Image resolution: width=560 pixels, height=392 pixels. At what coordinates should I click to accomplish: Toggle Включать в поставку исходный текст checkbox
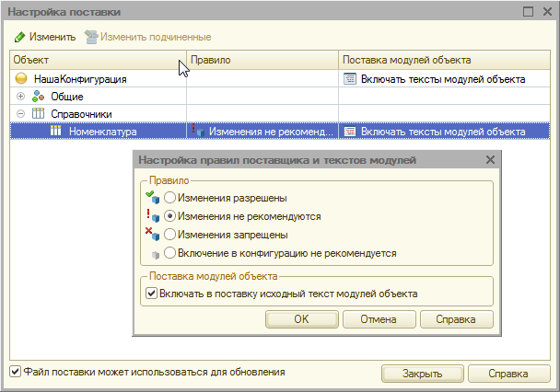point(151,294)
